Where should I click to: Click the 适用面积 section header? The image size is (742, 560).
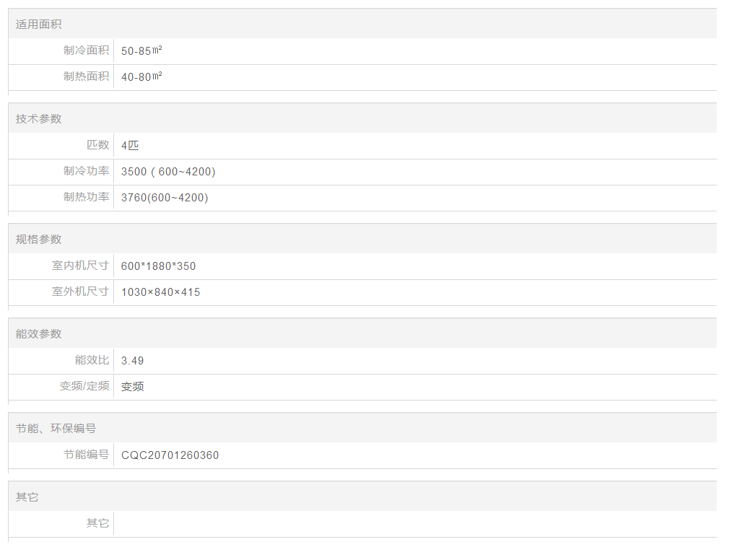click(39, 25)
